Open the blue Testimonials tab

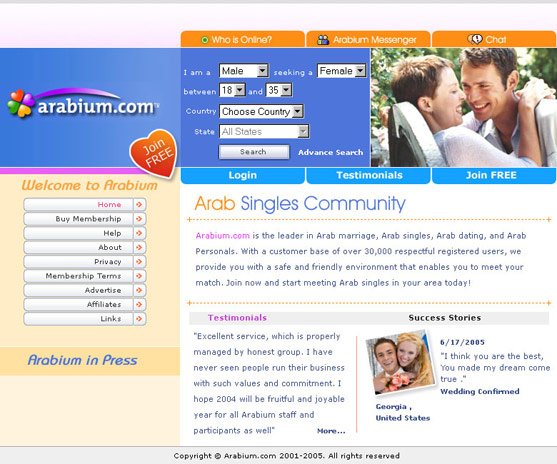pyautogui.click(x=369, y=176)
